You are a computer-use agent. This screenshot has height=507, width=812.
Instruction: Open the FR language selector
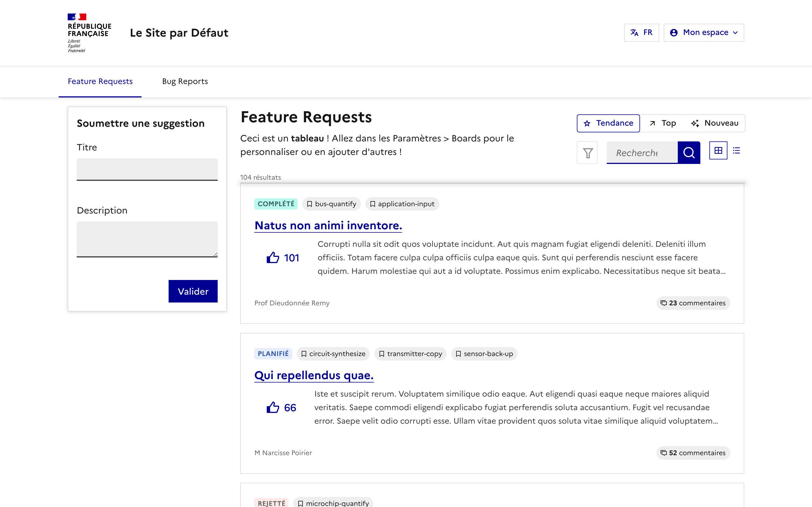point(641,32)
